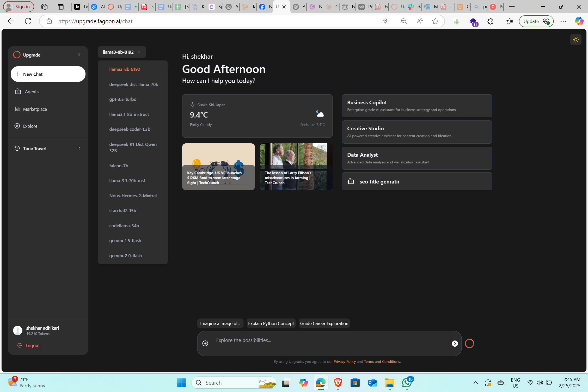The image size is (588, 392).
Task: Click Explain Python Concept suggestion
Action: (x=271, y=323)
